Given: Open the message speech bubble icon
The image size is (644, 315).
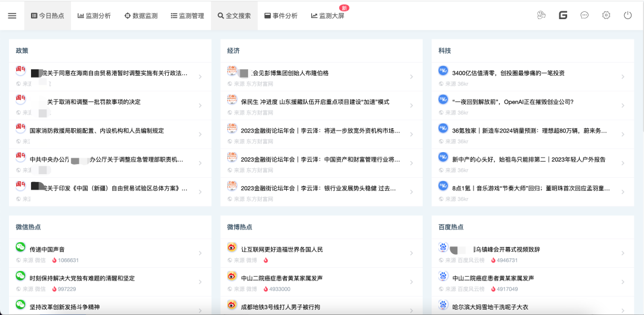Looking at the screenshot, I should point(584,16).
